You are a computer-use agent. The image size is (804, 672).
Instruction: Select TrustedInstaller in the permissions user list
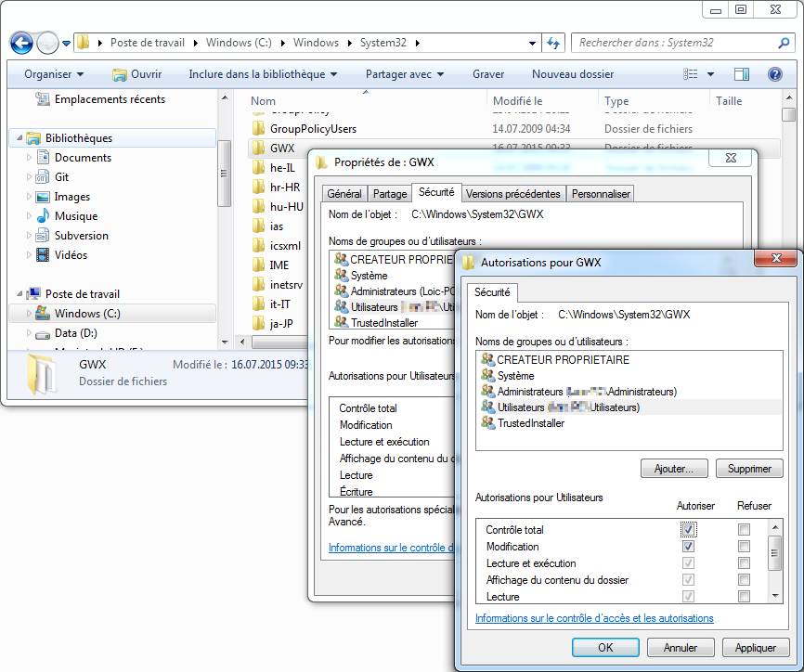click(x=530, y=423)
